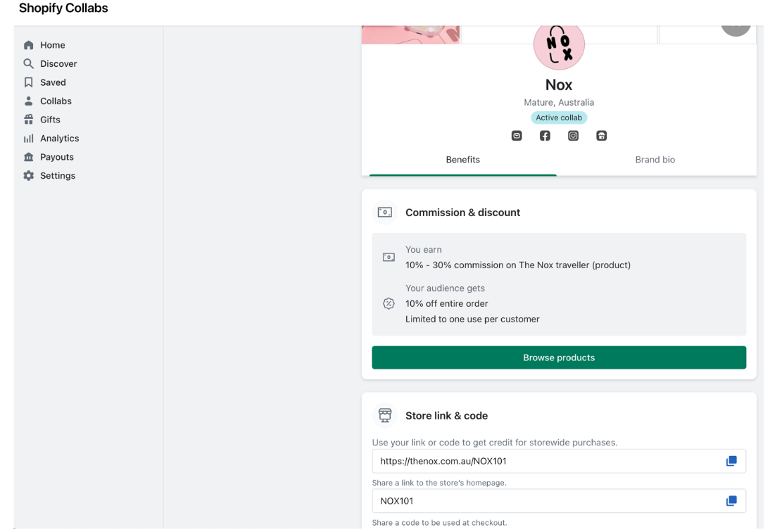770x532 pixels.
Task: Open Nox's Facebook page icon
Action: click(545, 136)
